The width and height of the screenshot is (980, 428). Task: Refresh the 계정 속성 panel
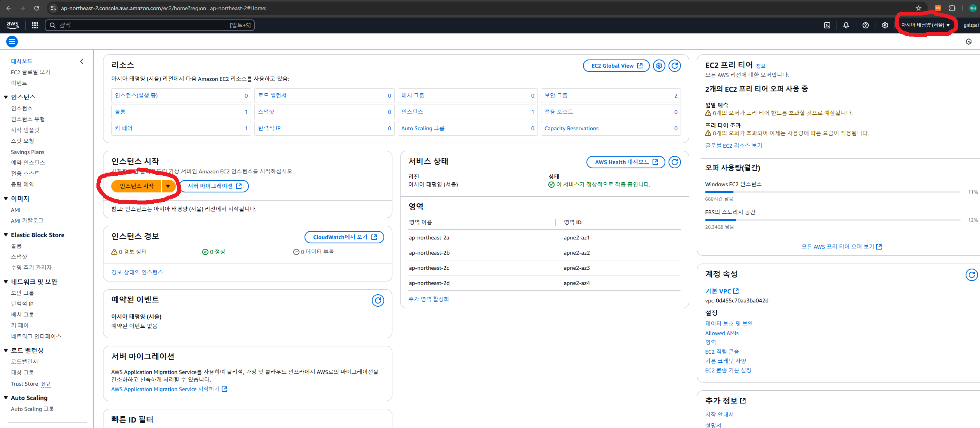pos(971,275)
